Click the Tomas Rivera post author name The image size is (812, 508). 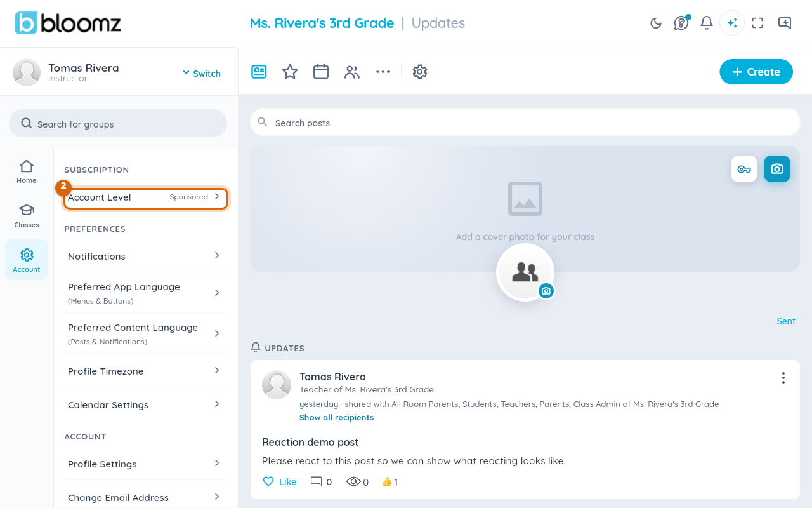click(332, 377)
